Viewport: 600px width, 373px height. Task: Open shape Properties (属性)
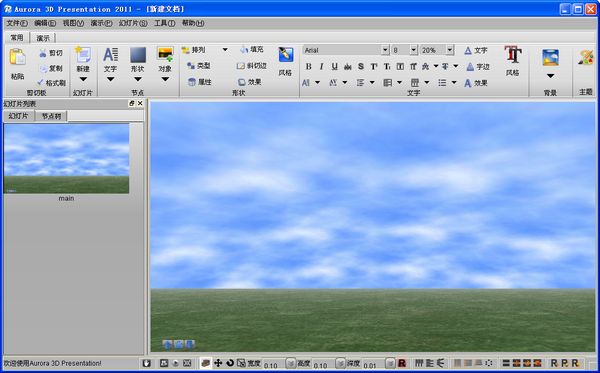point(199,82)
